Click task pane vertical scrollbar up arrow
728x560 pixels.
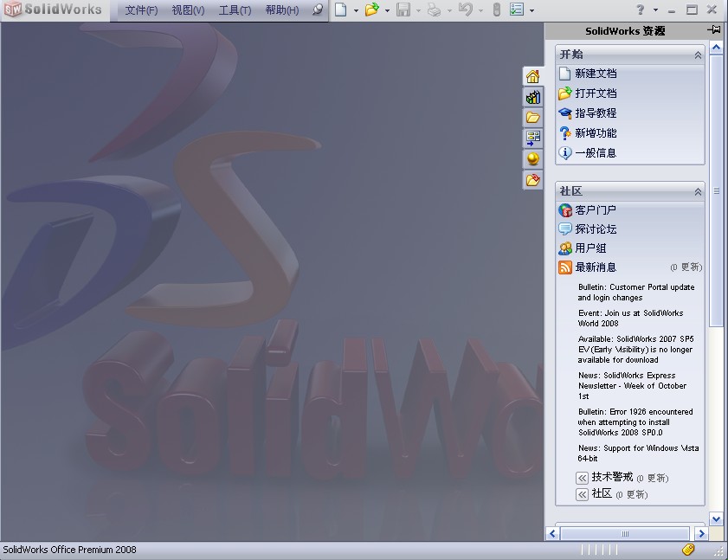pyautogui.click(x=716, y=48)
